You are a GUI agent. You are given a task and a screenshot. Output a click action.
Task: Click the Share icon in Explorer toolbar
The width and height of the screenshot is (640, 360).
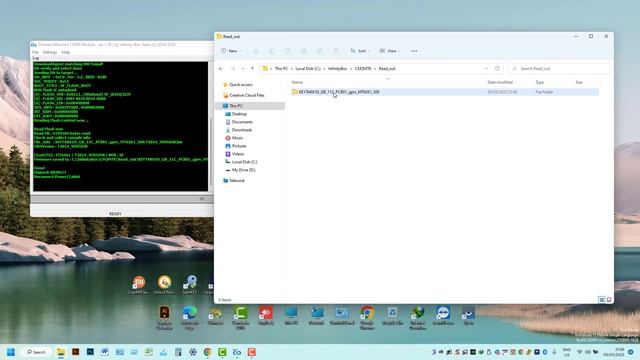[x=320, y=51]
